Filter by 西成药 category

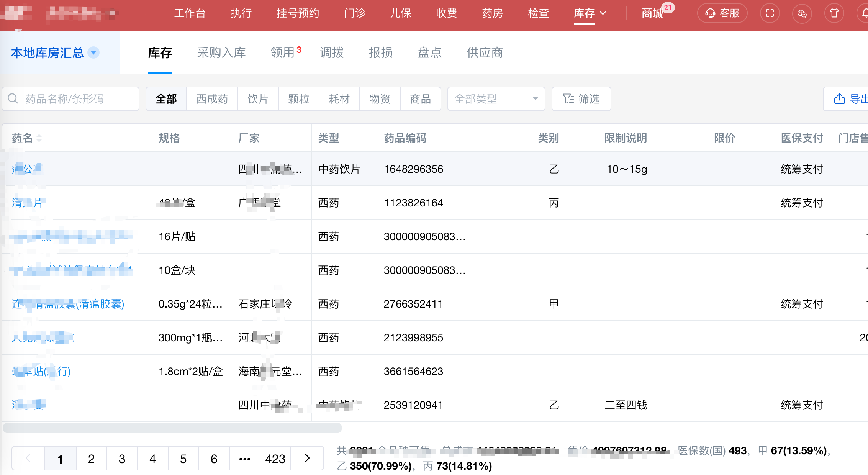click(212, 99)
